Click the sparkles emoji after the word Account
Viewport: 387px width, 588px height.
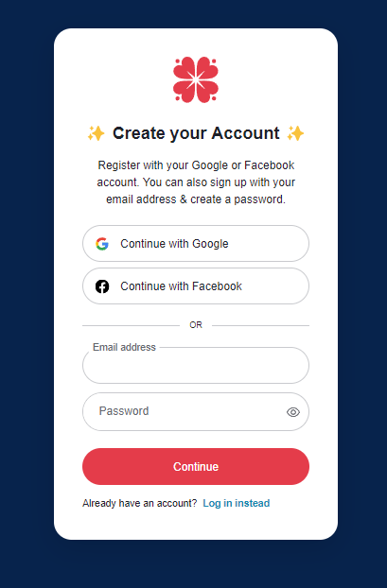[x=295, y=133]
